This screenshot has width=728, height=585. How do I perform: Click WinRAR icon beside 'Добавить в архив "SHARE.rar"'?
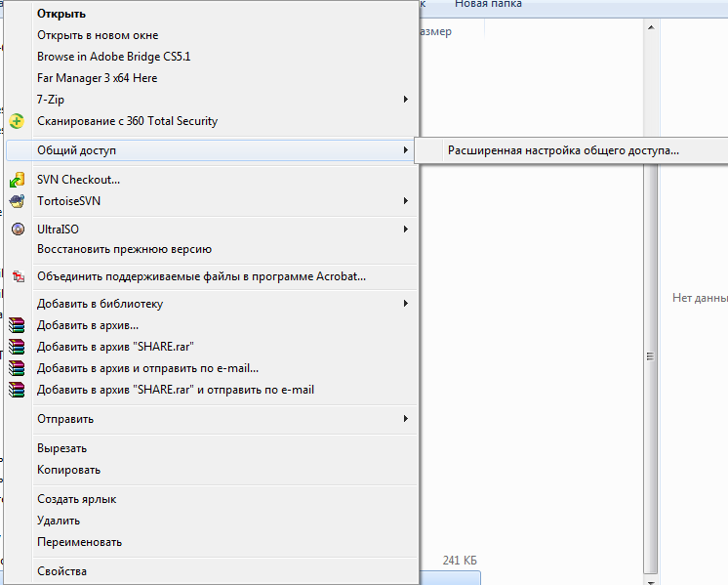17,347
